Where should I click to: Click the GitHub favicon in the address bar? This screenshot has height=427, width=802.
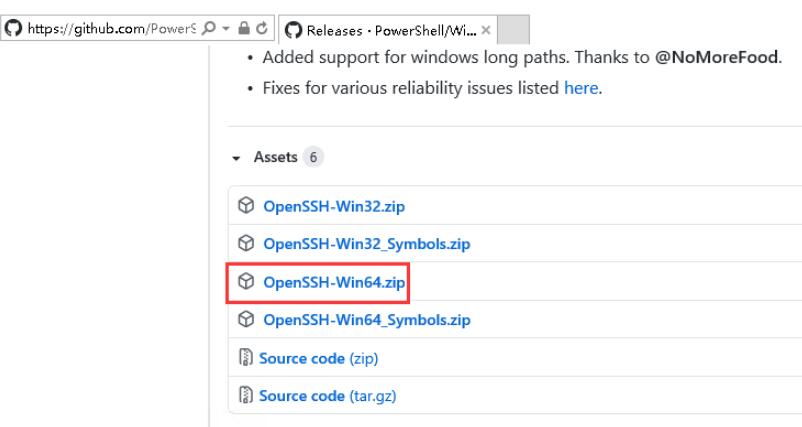(x=13, y=28)
